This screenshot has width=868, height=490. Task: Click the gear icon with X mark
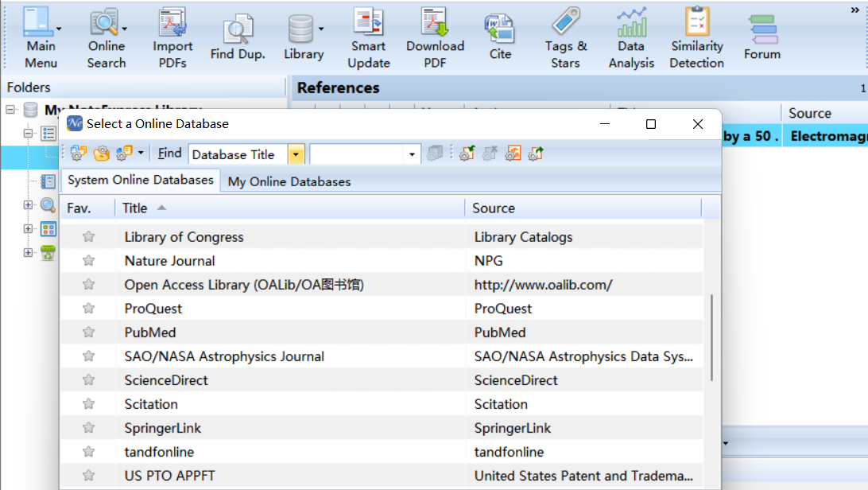click(490, 154)
